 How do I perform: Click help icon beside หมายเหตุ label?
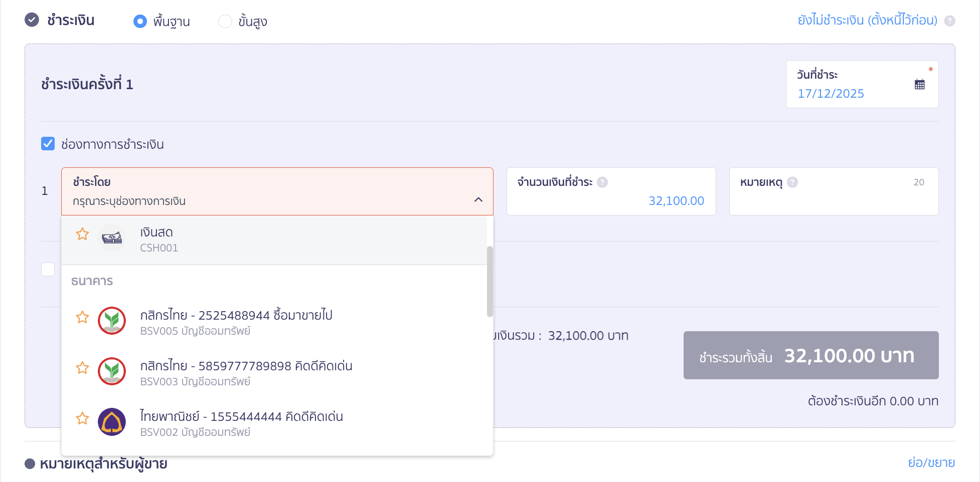coord(792,182)
